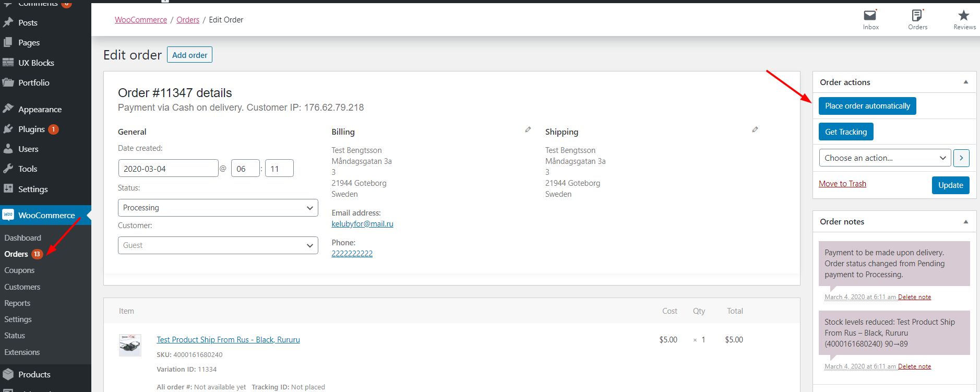
Task: Delete the Stock levels reduced note
Action: (x=914, y=366)
